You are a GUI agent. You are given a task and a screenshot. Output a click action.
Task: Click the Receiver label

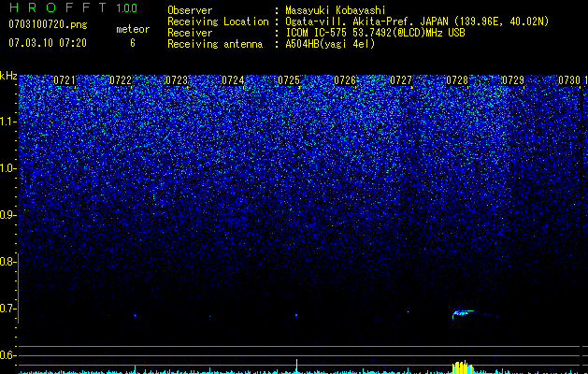tap(190, 33)
